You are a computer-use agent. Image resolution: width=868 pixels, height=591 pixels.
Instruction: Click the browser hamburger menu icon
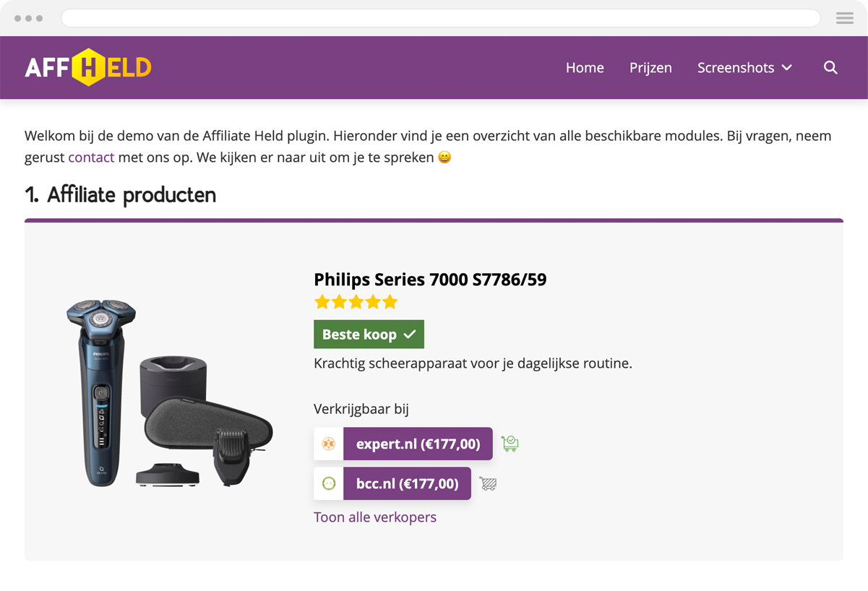[x=844, y=17]
